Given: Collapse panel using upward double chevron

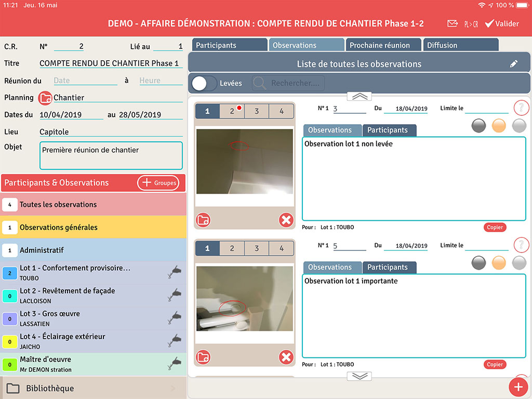Looking at the screenshot, I should (360, 96).
